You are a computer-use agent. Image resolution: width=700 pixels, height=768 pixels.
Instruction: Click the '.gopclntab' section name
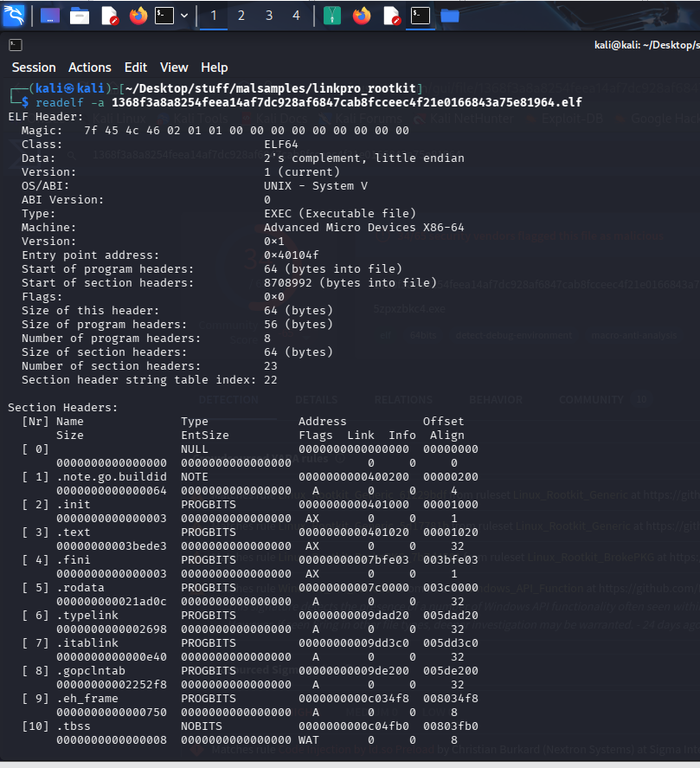[91, 670]
